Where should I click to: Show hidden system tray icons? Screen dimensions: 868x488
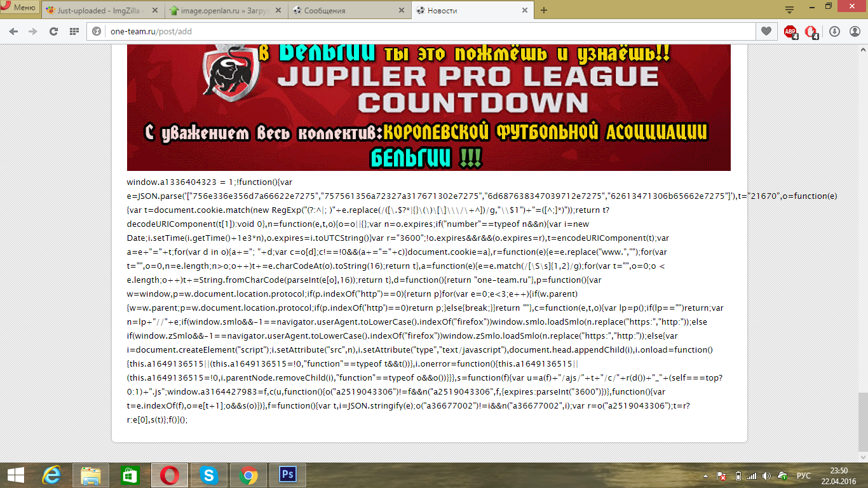click(x=705, y=475)
